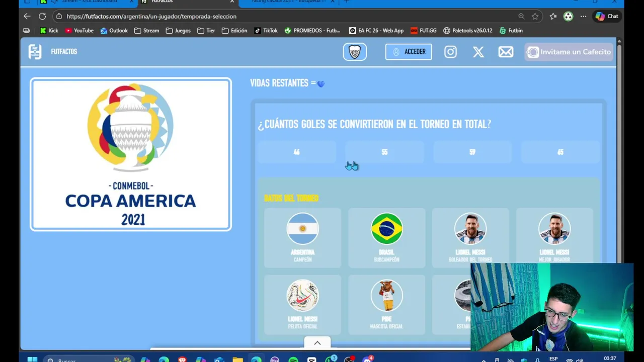The image size is (644, 362).
Task: Add this page to favorites with the star
Action: click(535, 16)
